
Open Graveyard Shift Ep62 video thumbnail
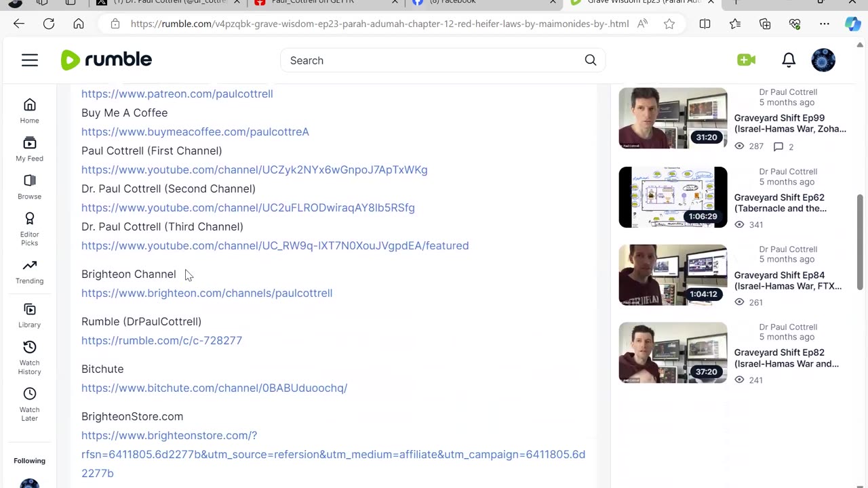673,197
